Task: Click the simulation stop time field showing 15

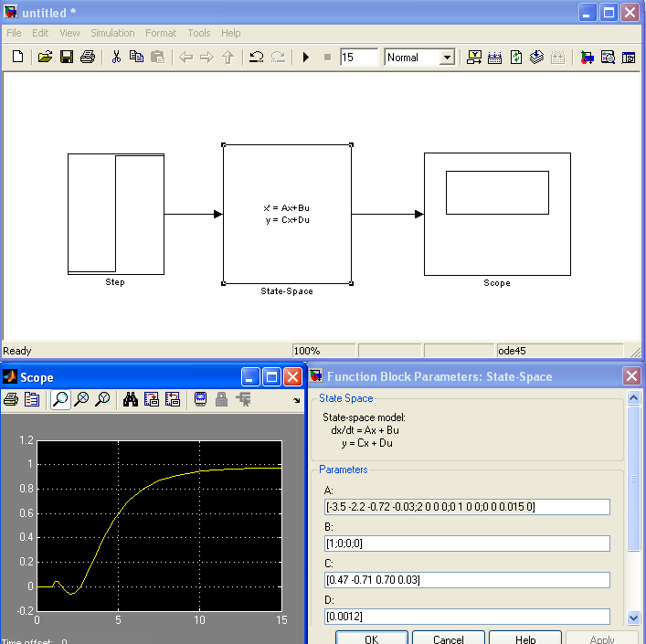Action: pos(358,58)
